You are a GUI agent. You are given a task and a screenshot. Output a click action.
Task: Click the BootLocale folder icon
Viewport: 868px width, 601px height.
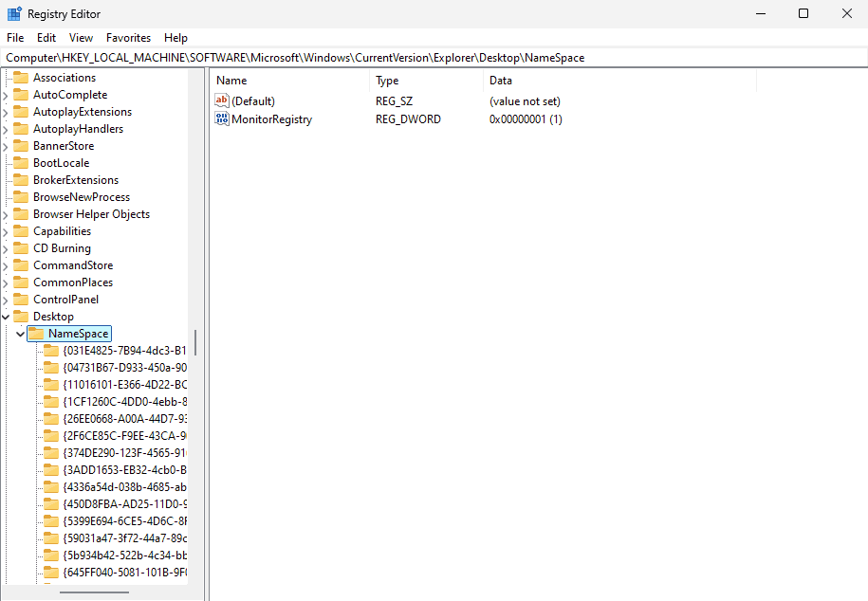coord(21,163)
